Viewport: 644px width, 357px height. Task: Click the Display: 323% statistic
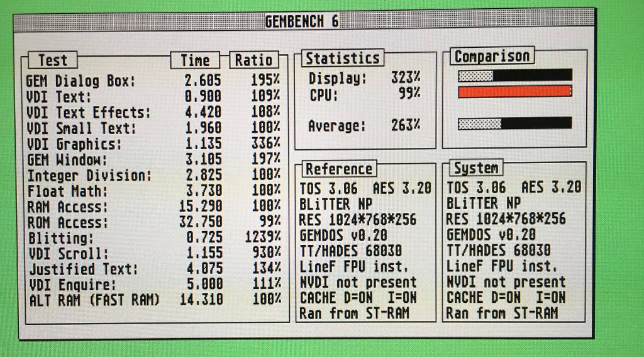pyautogui.click(x=365, y=77)
